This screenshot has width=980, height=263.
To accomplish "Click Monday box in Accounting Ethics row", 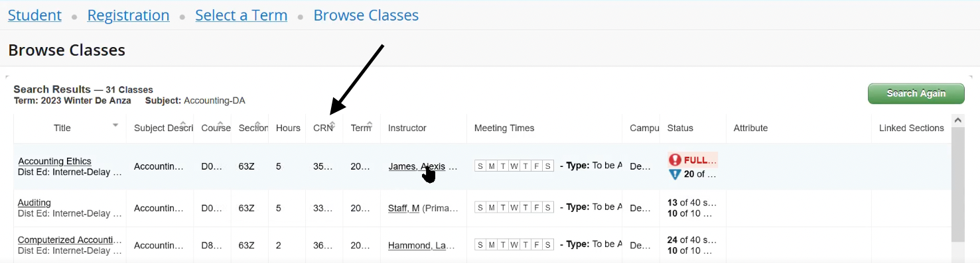I will [x=492, y=166].
